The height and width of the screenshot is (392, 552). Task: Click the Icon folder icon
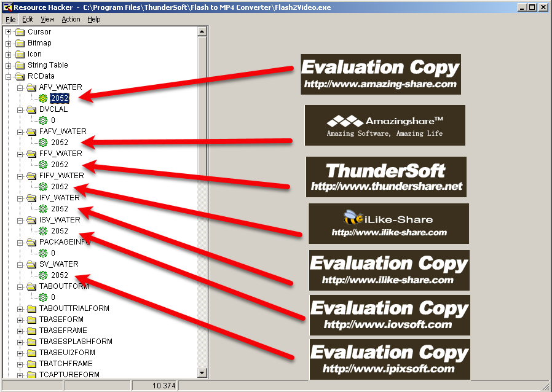click(x=20, y=55)
